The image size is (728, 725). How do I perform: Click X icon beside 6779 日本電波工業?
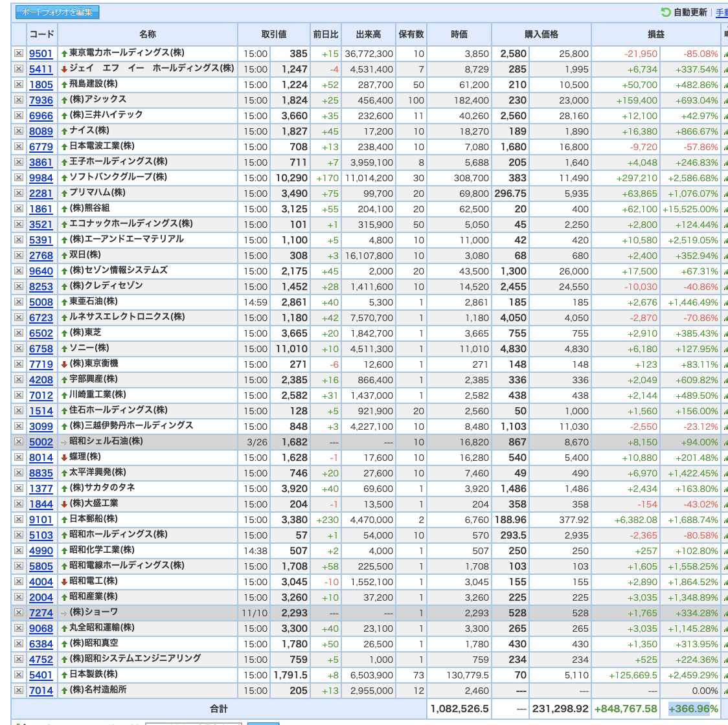click(x=19, y=147)
